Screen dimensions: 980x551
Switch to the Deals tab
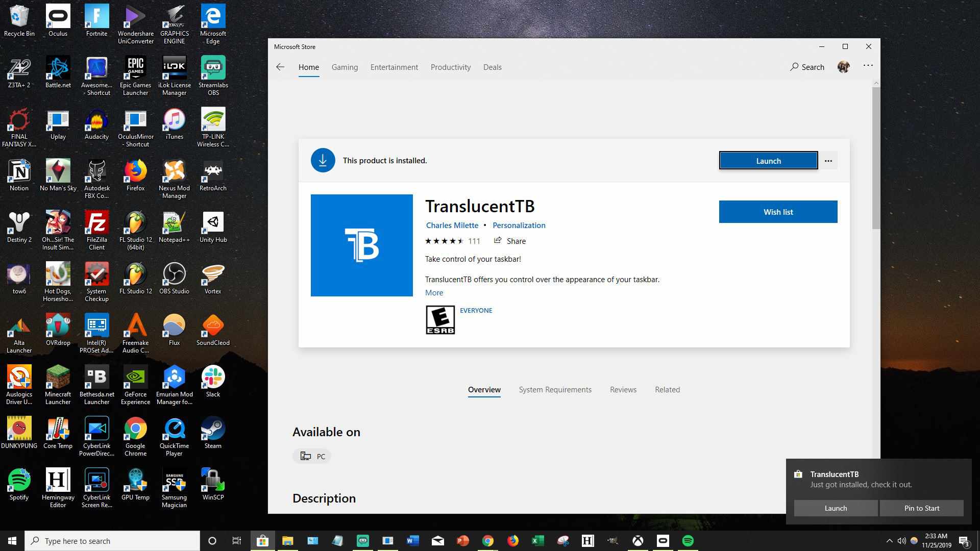492,67
